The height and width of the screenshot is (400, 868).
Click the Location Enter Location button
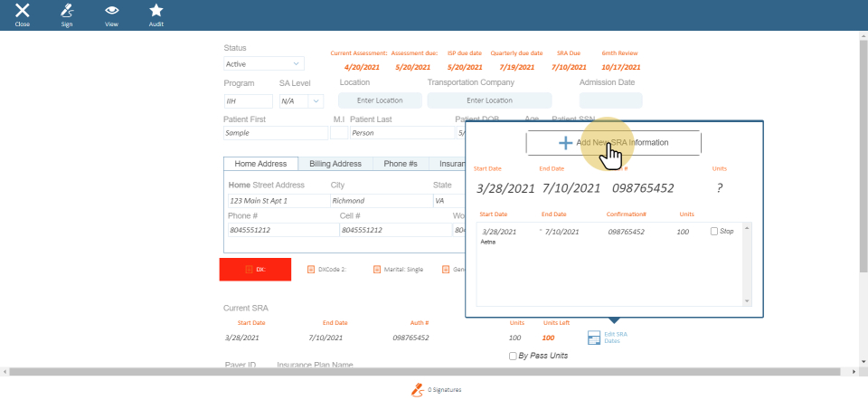coord(380,100)
